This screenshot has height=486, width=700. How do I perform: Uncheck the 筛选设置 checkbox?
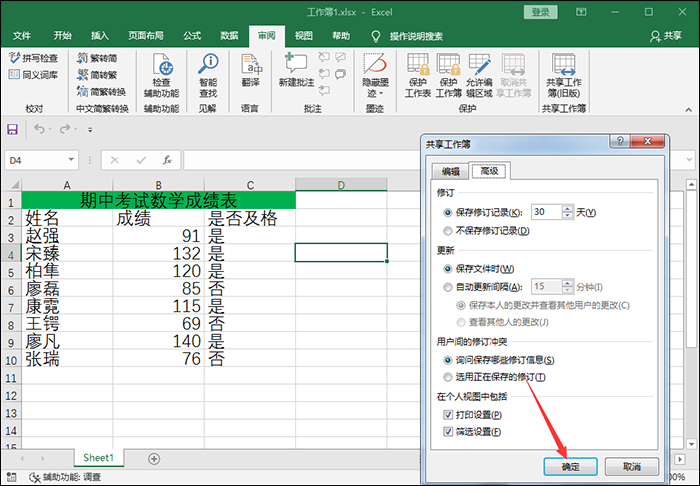(x=447, y=431)
